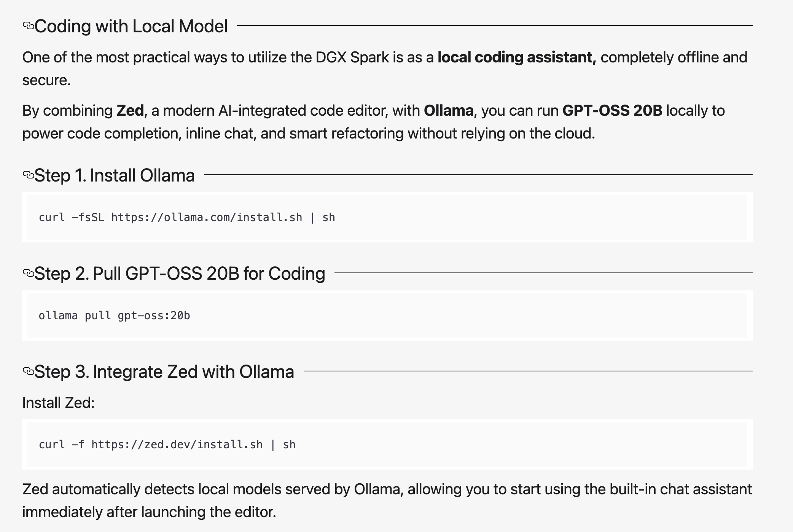Image resolution: width=793 pixels, height=532 pixels.
Task: Click the bold word Zed in the intro
Action: click(130, 111)
